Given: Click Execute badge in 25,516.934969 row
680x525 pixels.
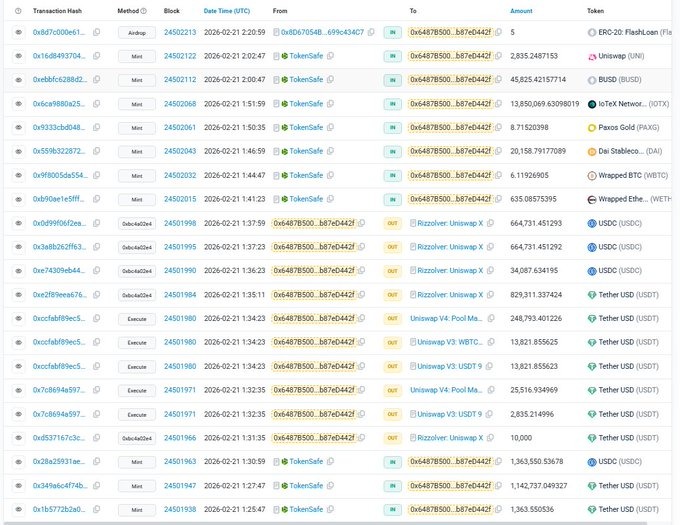Looking at the screenshot, I should tap(137, 391).
